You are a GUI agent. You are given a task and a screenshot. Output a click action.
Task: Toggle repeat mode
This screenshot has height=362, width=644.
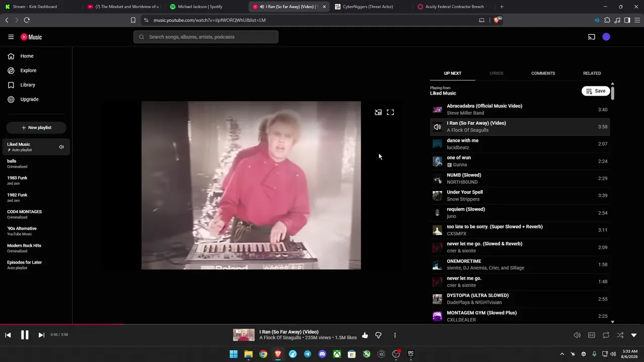point(606,335)
